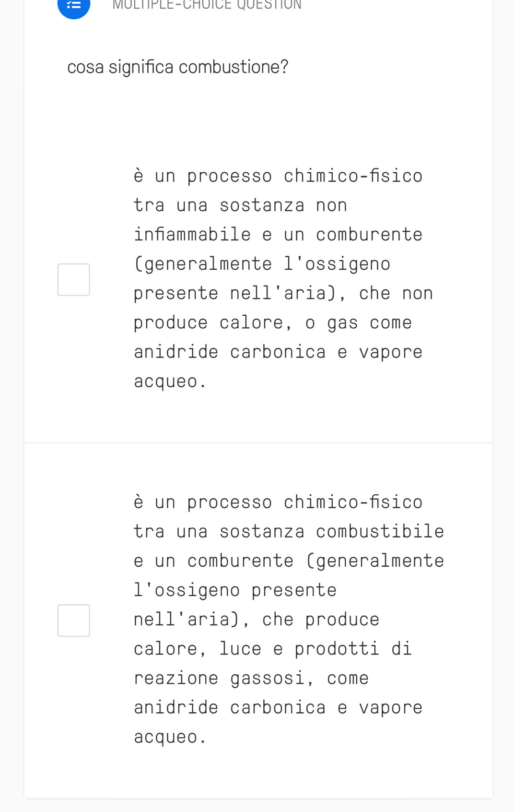Click the second answer's opening line "è un processo chimico-fisico"
Viewport: 514px width, 812px height.
coord(278,502)
